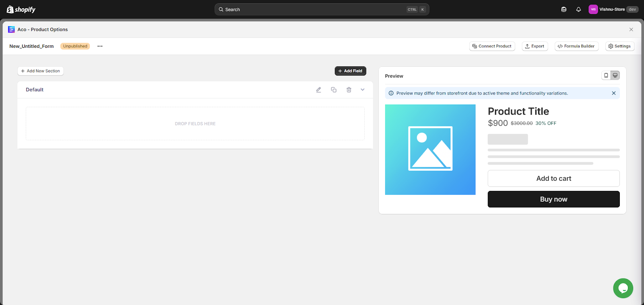
Task: Open the notifications bell icon
Action: (x=578, y=9)
